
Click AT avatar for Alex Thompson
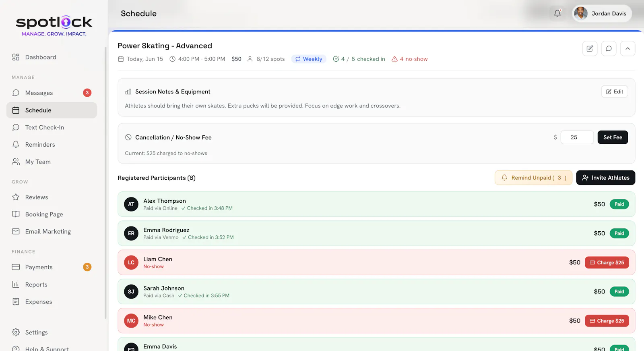click(131, 204)
